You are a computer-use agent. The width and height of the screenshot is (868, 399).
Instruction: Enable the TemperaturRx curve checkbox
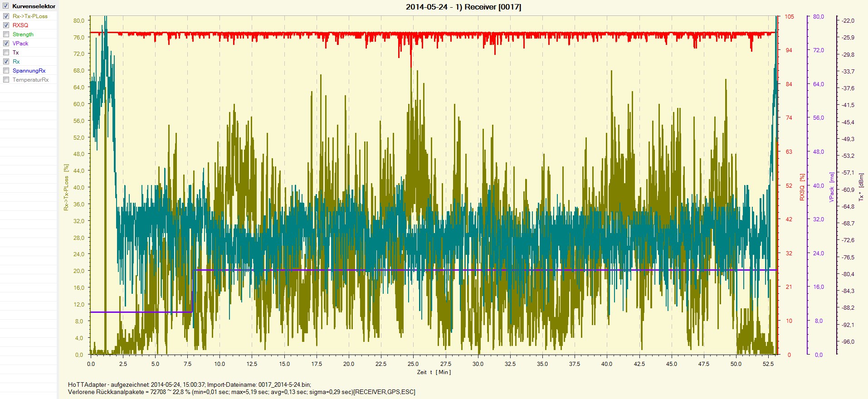click(6, 80)
